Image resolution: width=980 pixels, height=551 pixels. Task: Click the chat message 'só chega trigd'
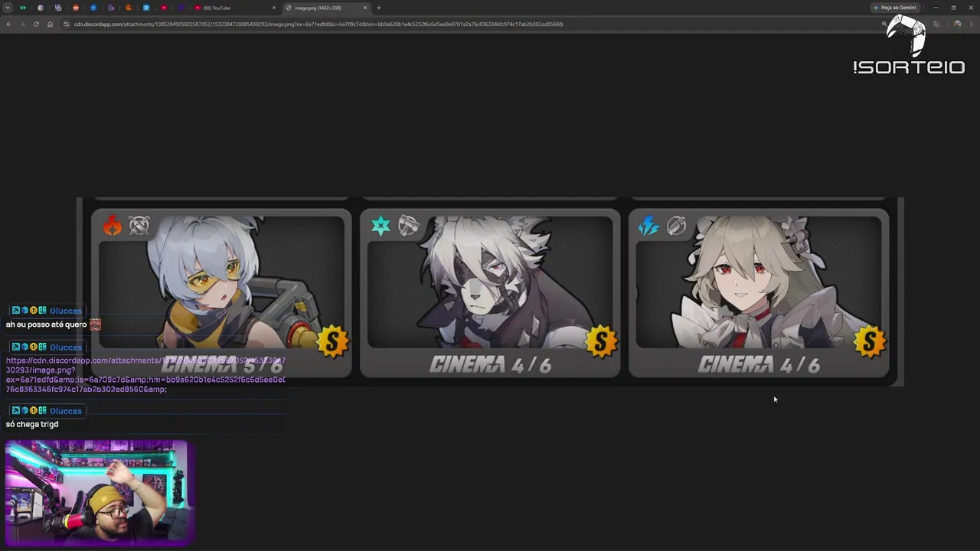(32, 424)
